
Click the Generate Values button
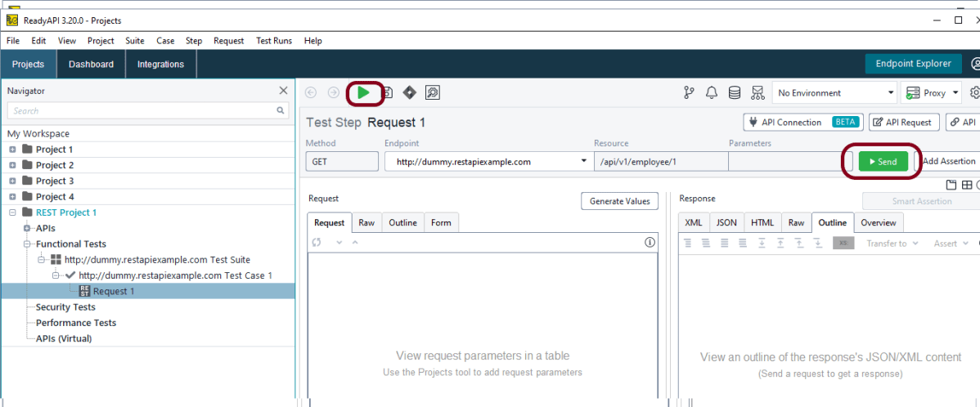click(x=619, y=201)
